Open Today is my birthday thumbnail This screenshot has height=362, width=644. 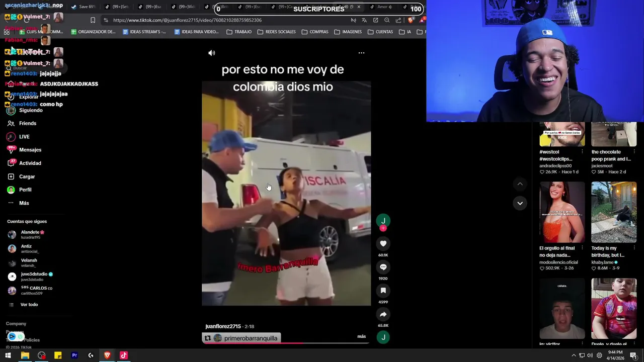point(614,212)
